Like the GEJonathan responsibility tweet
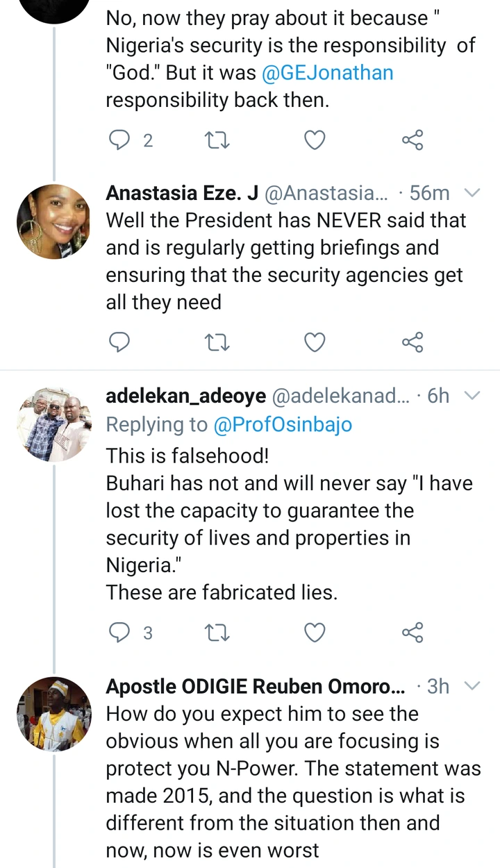This screenshot has height=868, width=500. point(315,141)
